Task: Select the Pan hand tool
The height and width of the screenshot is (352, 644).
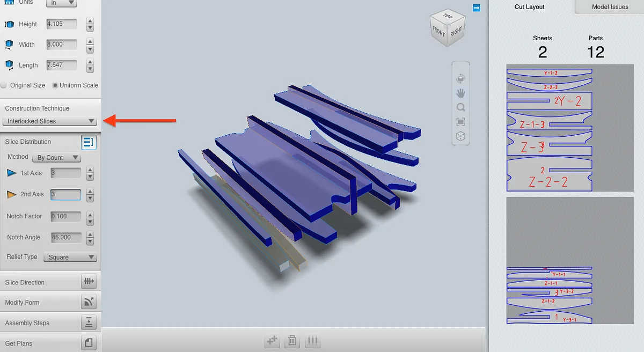Action: point(460,93)
